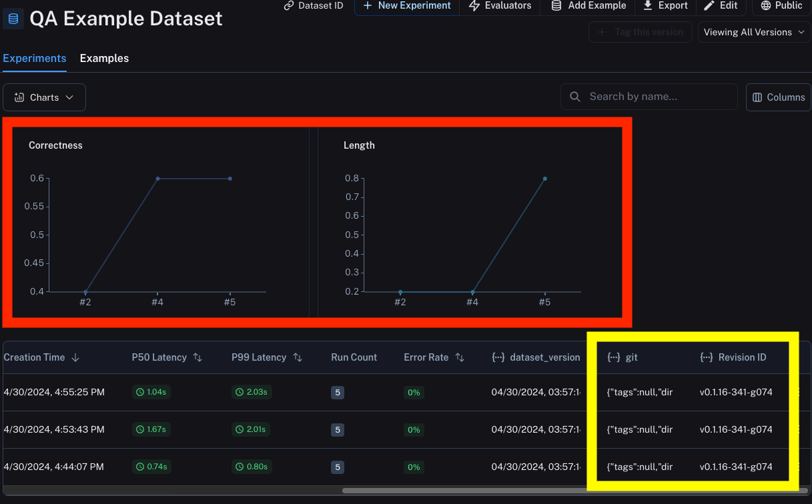Start a New Experiment
812x504 pixels.
point(407,5)
